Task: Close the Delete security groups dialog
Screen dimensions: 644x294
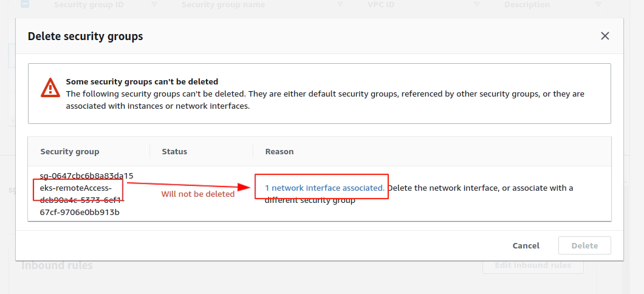Action: pyautogui.click(x=605, y=36)
